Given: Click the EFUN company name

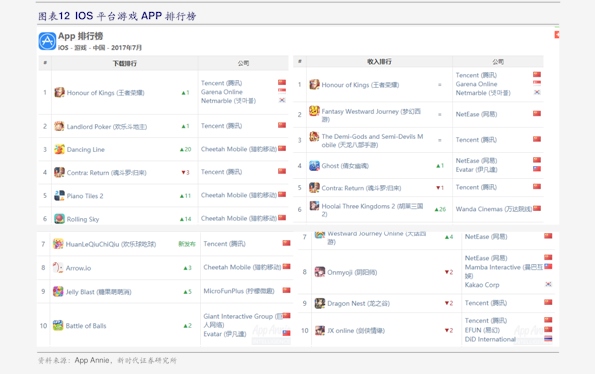Looking at the screenshot, I should click(482, 330).
